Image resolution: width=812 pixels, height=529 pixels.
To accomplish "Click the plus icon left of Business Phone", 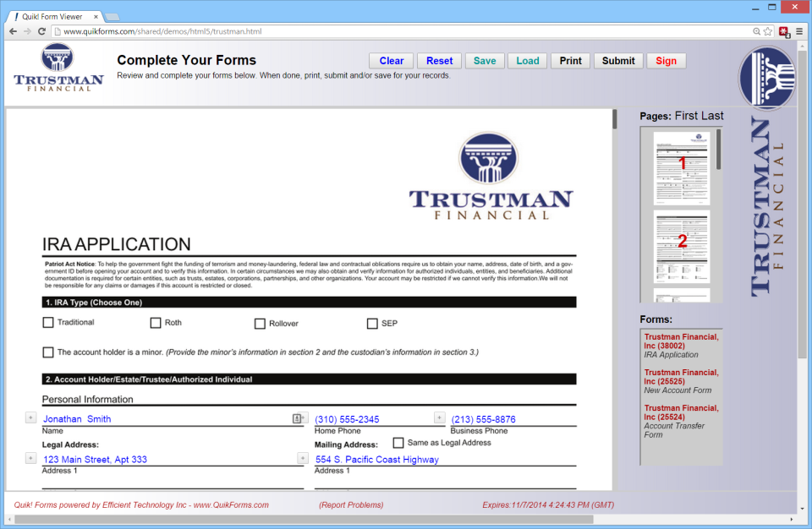I will [x=439, y=417].
